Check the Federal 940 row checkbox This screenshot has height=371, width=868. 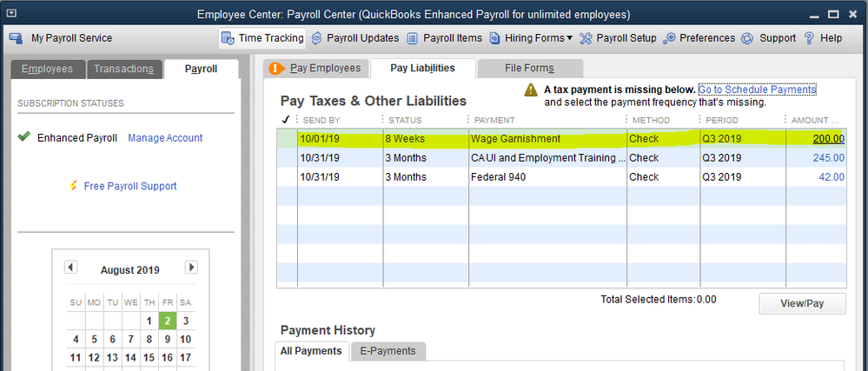pyautogui.click(x=287, y=177)
